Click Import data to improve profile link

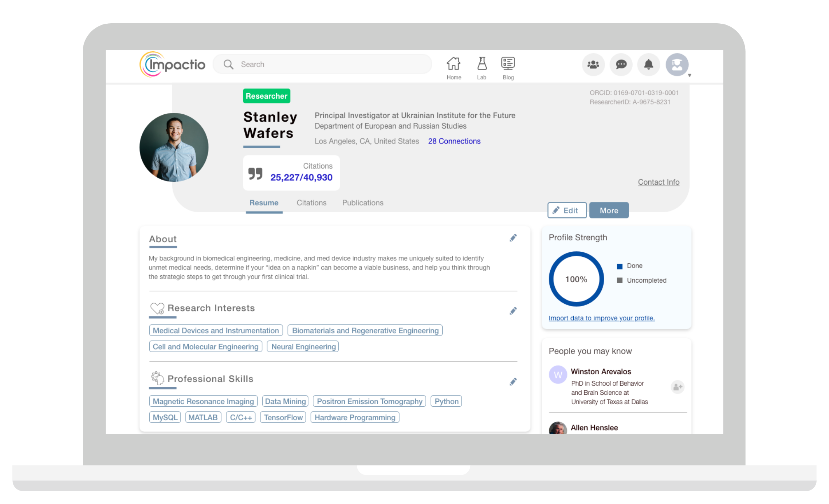coord(602,318)
